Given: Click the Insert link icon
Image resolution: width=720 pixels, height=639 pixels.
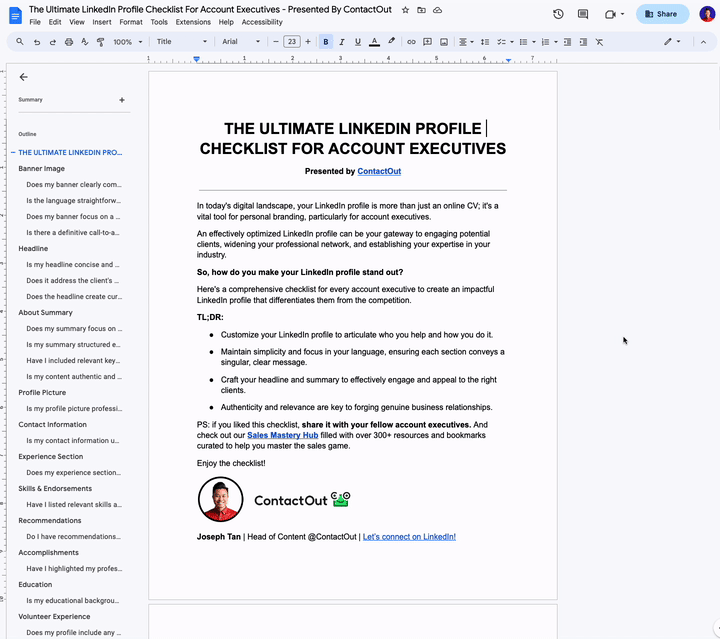Looking at the screenshot, I should [x=411, y=42].
